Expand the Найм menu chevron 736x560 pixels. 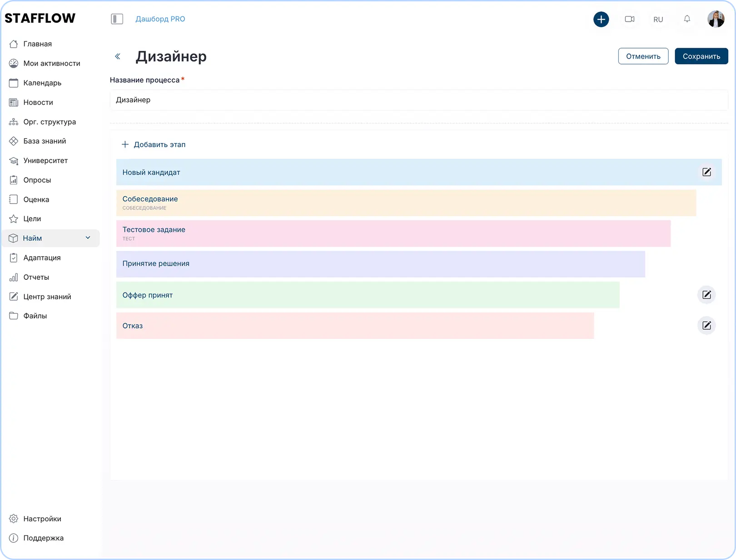pos(88,238)
